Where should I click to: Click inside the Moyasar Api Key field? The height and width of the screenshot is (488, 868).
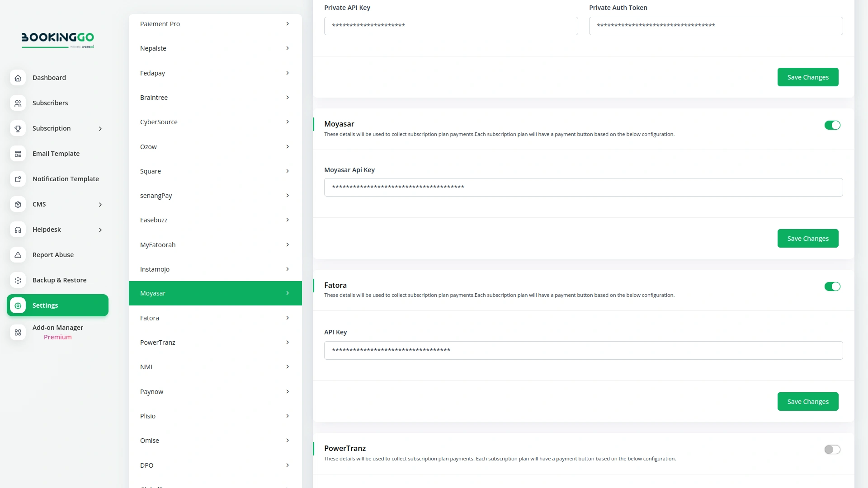pyautogui.click(x=583, y=187)
